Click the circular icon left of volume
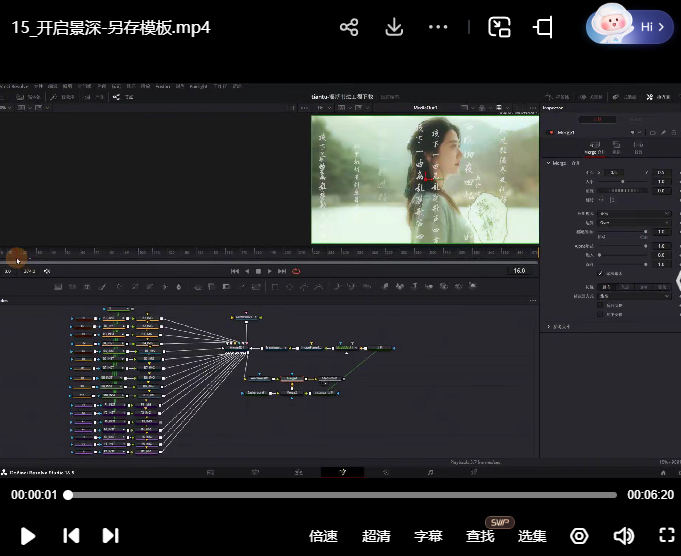The width and height of the screenshot is (681, 556). click(x=579, y=536)
